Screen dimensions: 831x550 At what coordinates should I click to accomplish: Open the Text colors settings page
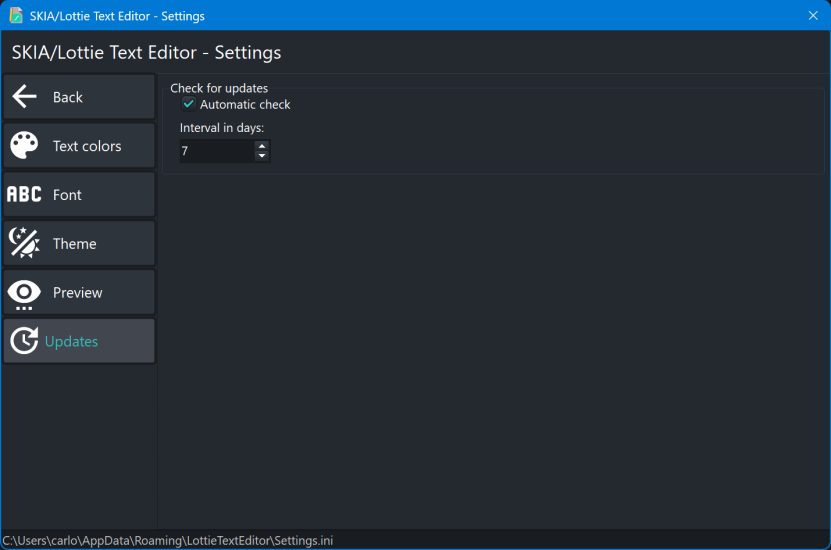tap(79, 146)
